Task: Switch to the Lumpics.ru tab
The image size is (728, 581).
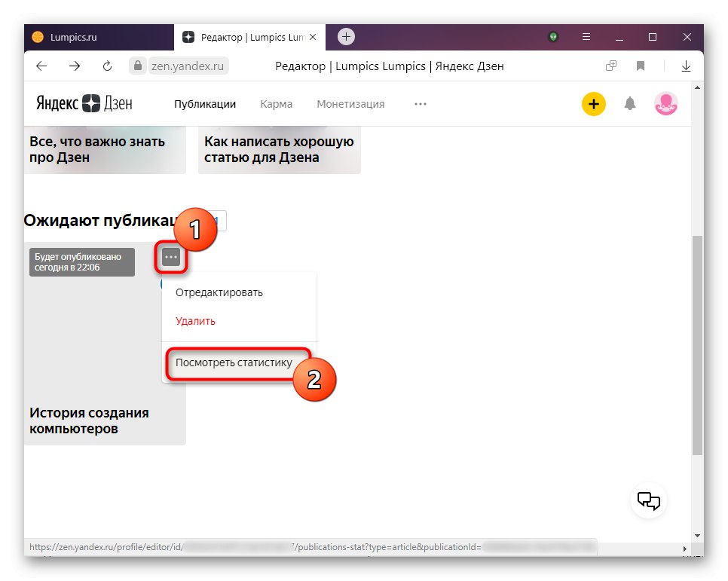Action: click(99, 37)
